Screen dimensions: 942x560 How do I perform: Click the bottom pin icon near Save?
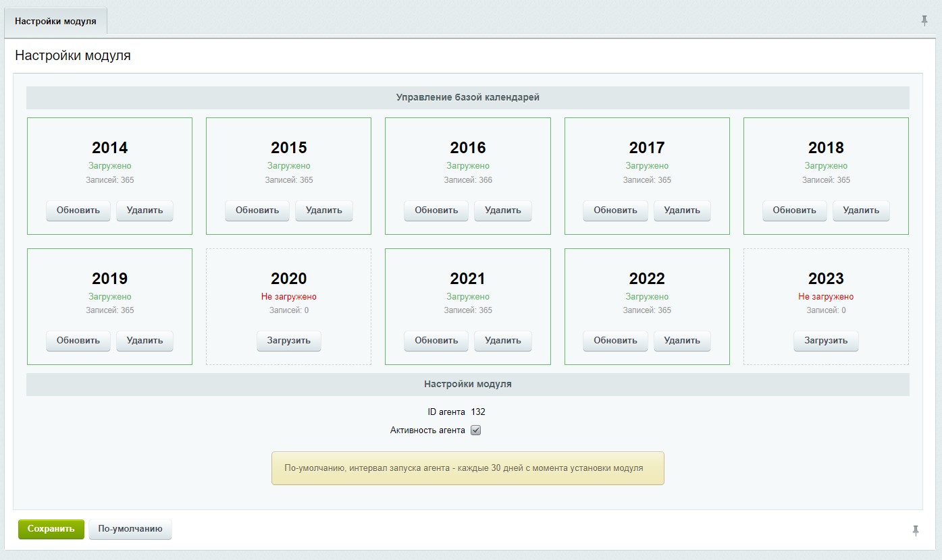click(916, 530)
